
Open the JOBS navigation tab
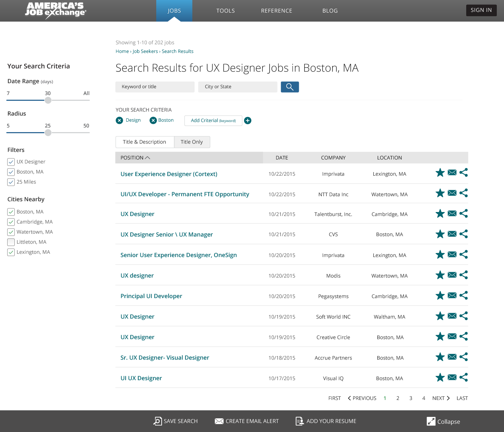pyautogui.click(x=174, y=11)
